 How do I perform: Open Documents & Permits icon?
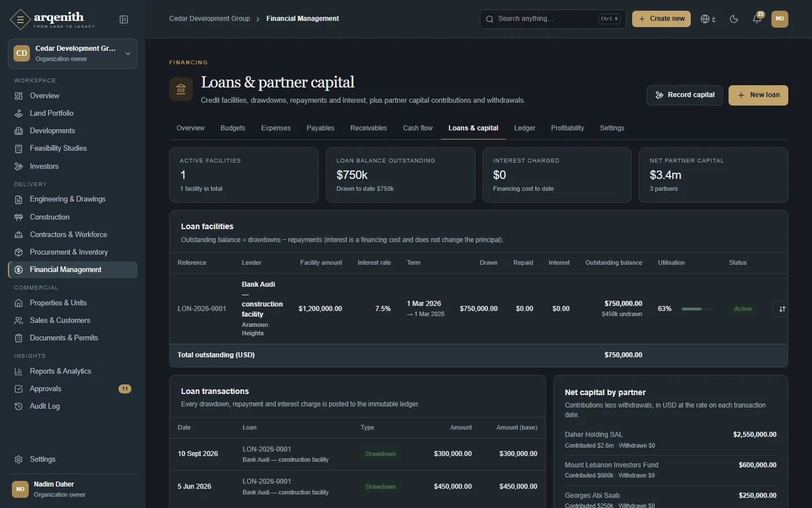pos(19,338)
